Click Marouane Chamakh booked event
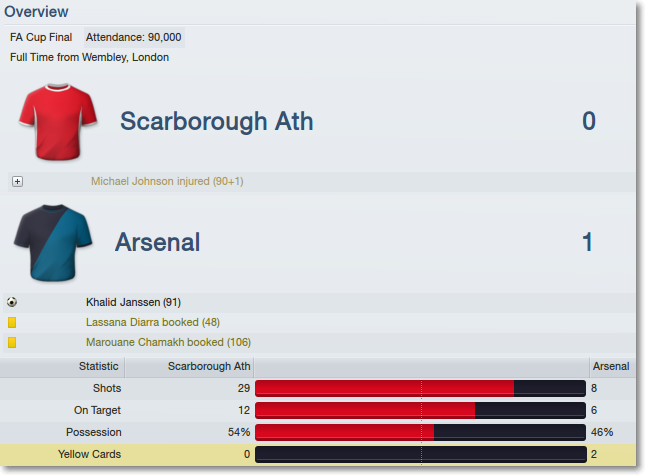Screen dimensions: 645x475 click(x=168, y=343)
